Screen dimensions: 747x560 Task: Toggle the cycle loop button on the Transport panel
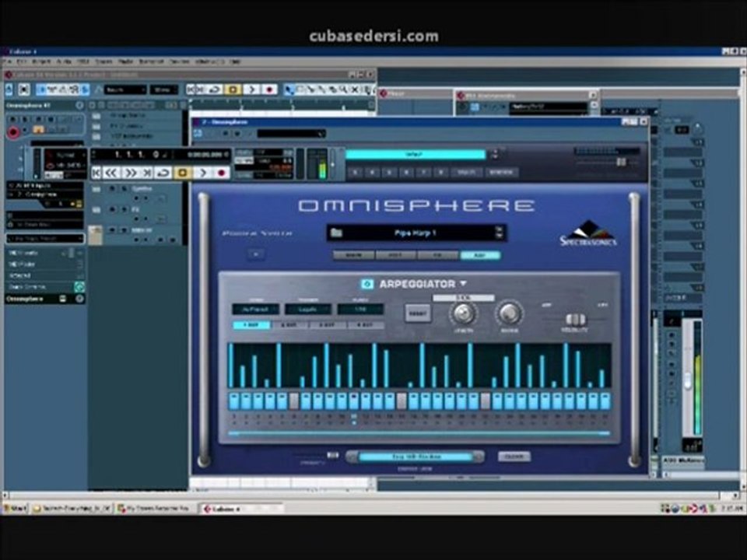coord(163,173)
